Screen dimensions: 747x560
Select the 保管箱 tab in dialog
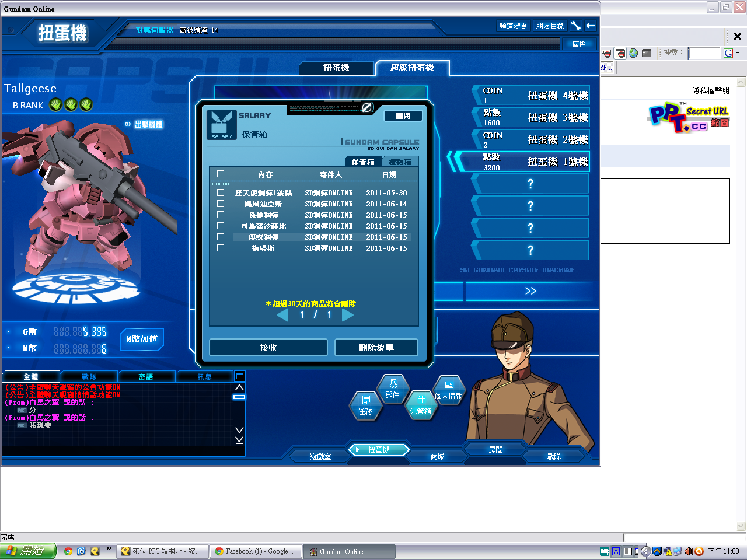363,162
